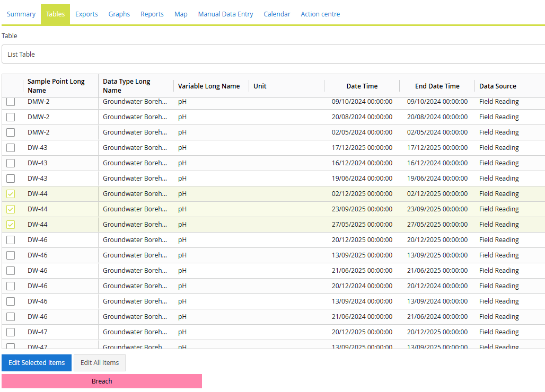This screenshot has width=545, height=392.
Task: Go to the Manual Data Entry tab
Action: click(x=225, y=14)
